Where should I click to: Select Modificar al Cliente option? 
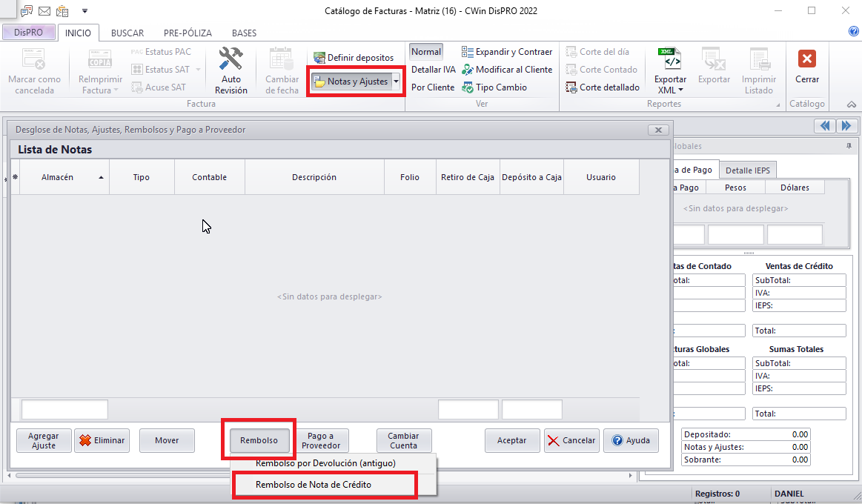pos(507,70)
